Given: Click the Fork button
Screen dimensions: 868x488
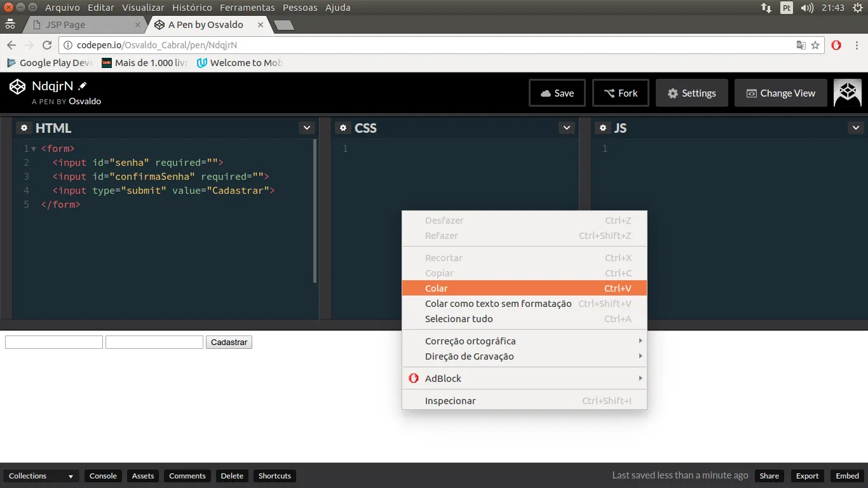Looking at the screenshot, I should pos(620,93).
